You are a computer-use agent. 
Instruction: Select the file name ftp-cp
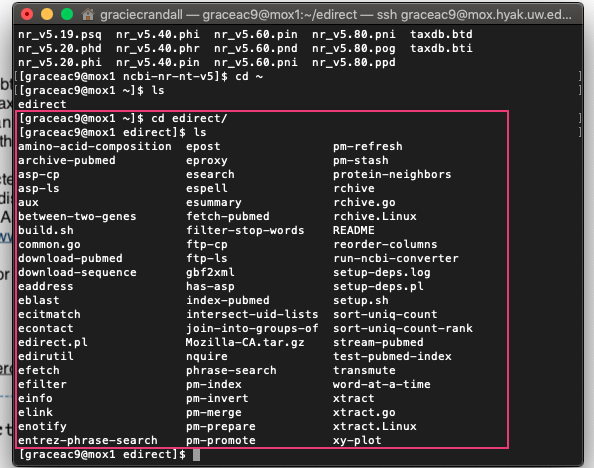click(x=207, y=244)
